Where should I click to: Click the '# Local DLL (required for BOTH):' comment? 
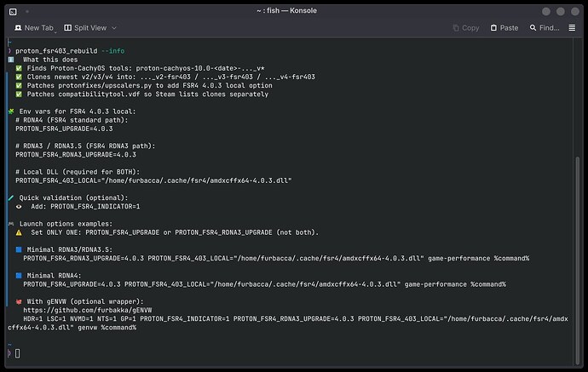[78, 172]
